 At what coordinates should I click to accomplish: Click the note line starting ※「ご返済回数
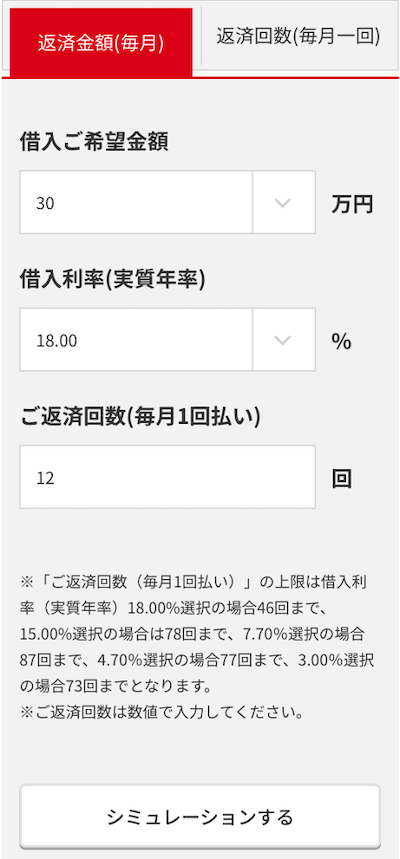pyautogui.click(x=198, y=581)
